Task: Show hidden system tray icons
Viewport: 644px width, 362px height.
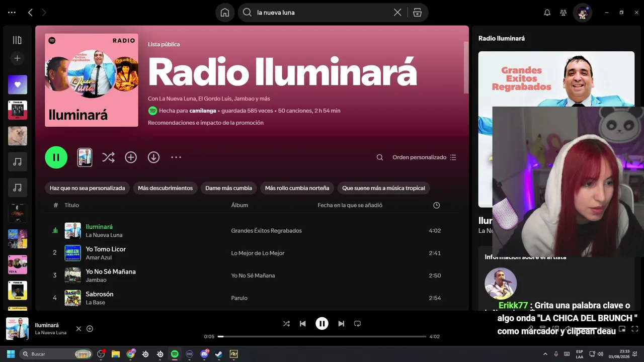Action: click(545, 354)
